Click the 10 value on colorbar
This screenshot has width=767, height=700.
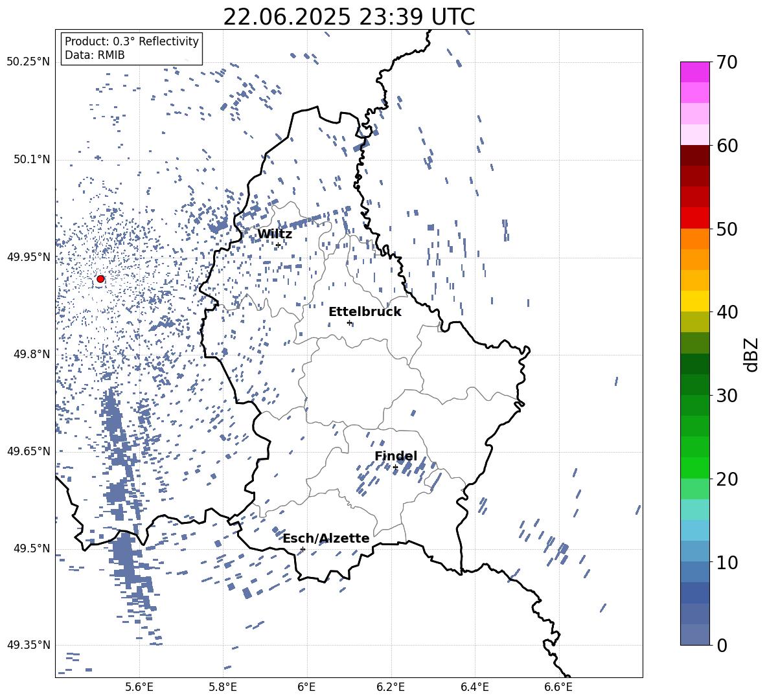point(727,562)
